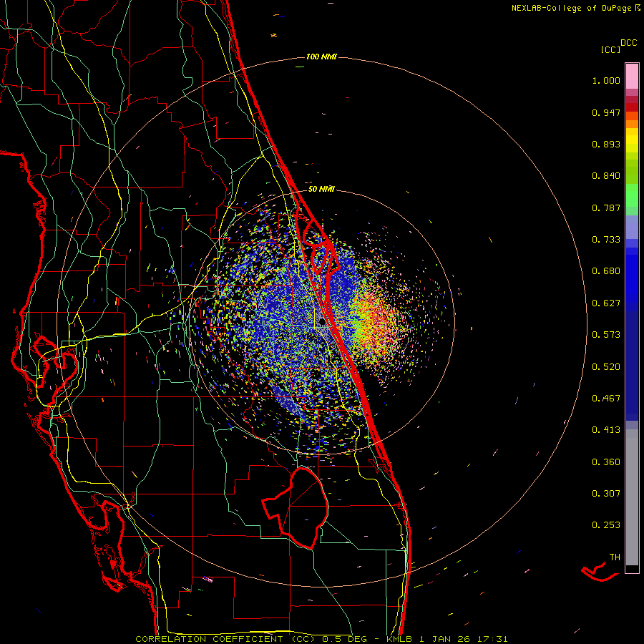Click the TH threshold label
This screenshot has height=644, width=644.
pos(615,557)
